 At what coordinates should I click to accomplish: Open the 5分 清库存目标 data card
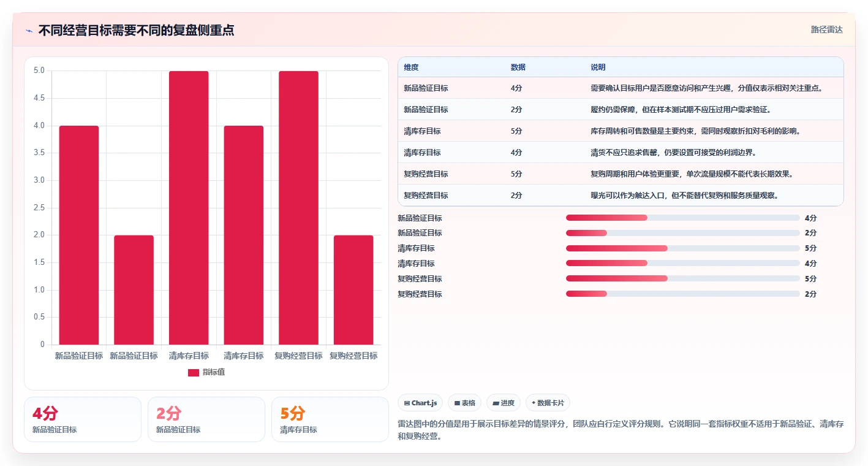[330, 419]
